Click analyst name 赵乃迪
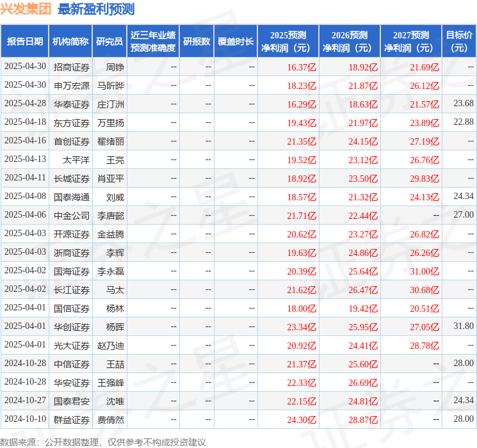 click(111, 345)
